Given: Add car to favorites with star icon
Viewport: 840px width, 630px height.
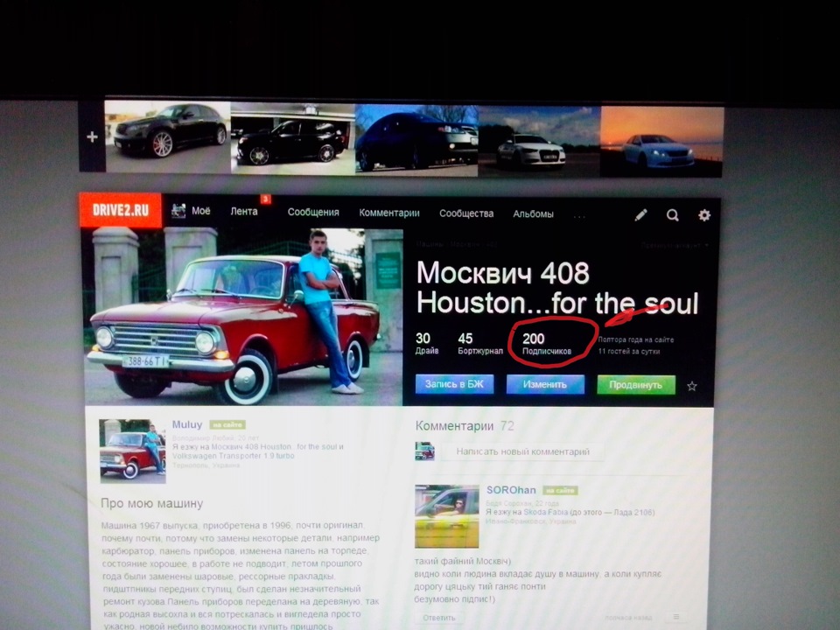Looking at the screenshot, I should [x=691, y=386].
